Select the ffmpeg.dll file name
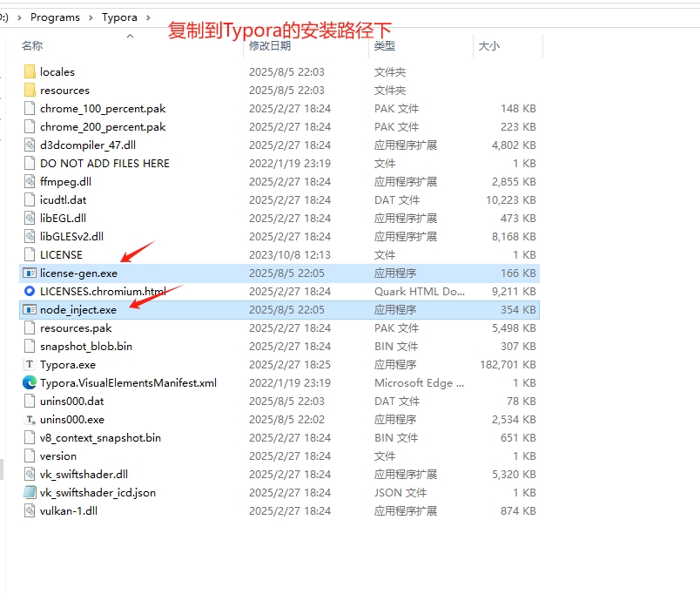This screenshot has height=594, width=700. point(65,182)
